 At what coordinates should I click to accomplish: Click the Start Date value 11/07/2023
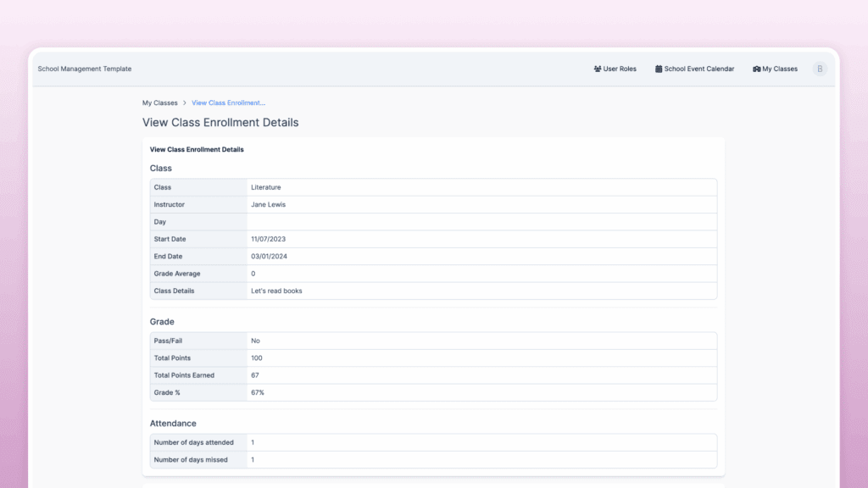(268, 239)
